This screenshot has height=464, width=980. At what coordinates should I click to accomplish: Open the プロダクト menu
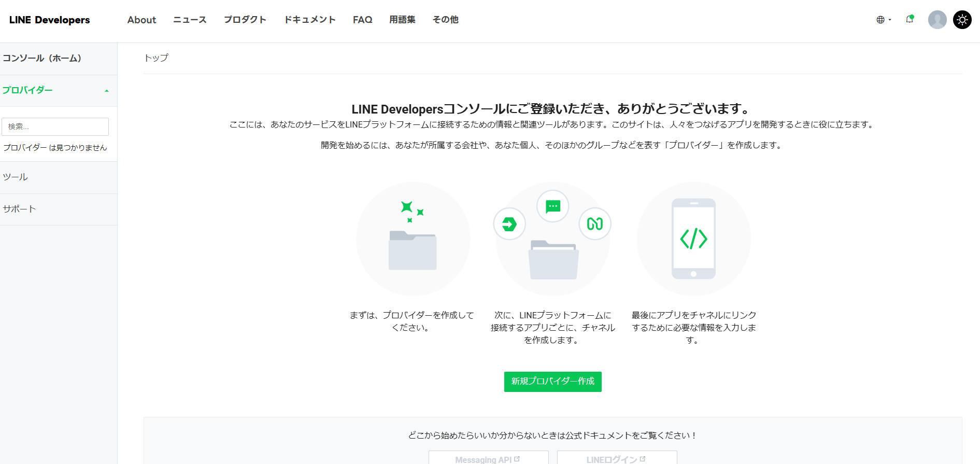click(x=245, y=20)
